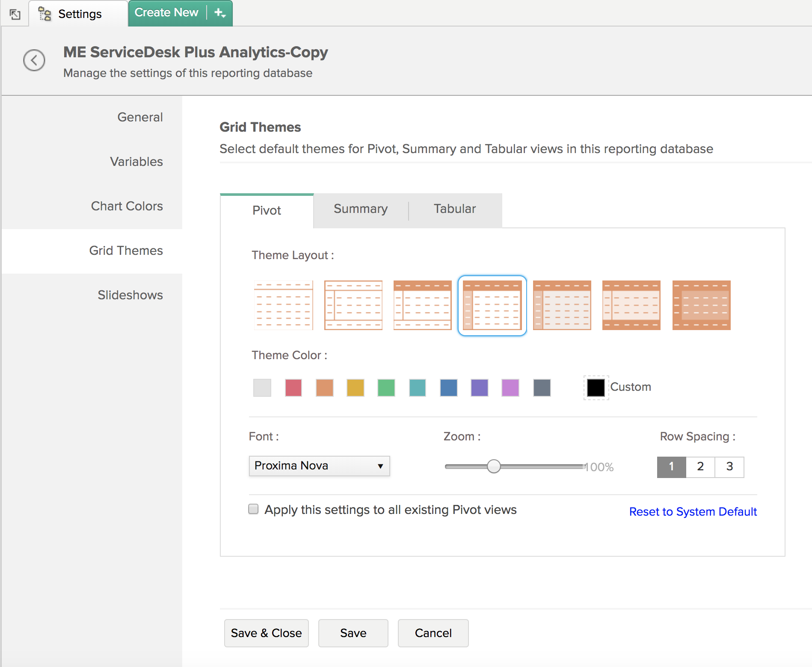Choose the first plain theme layout
The height and width of the screenshot is (667, 812).
click(284, 305)
